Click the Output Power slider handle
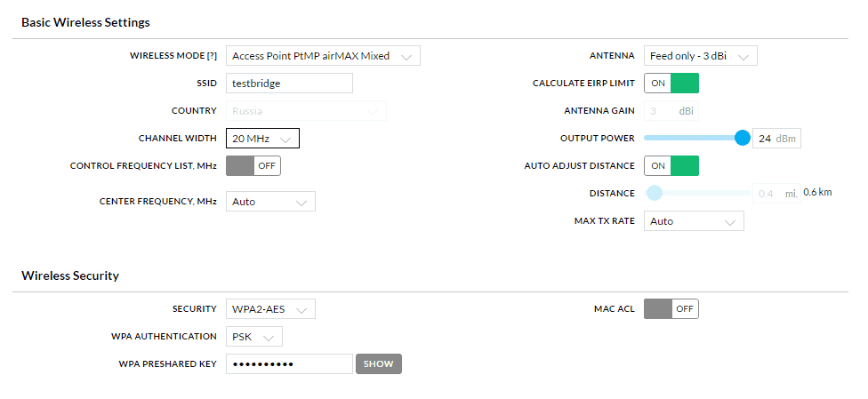Screen dimensions: 868x399 [743, 138]
